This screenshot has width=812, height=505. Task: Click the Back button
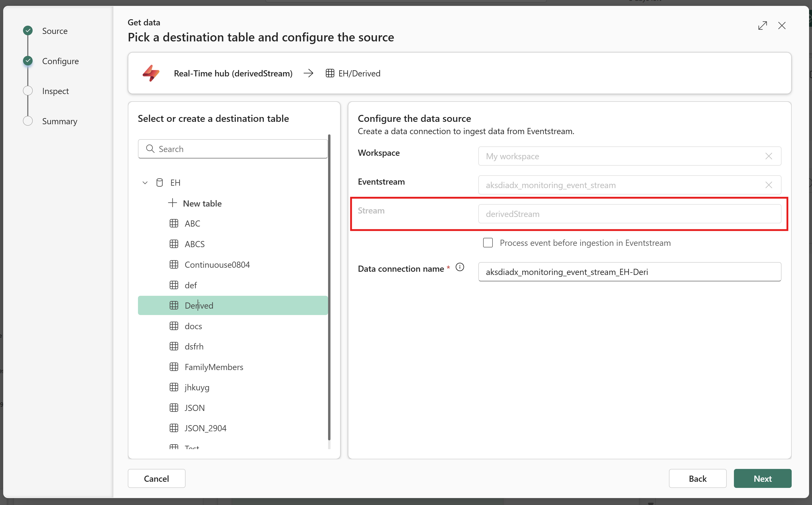tap(697, 478)
